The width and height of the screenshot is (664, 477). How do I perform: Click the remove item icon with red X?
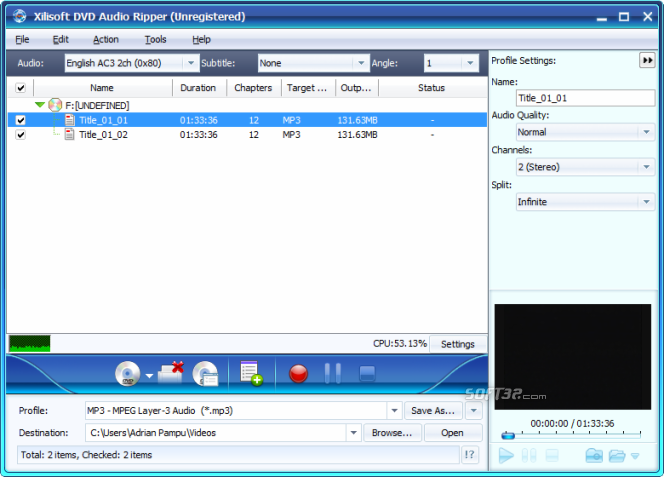coord(171,373)
